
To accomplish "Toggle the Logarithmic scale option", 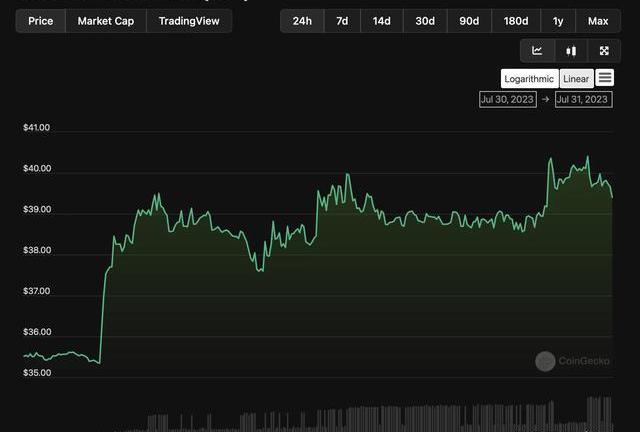I will [x=529, y=79].
